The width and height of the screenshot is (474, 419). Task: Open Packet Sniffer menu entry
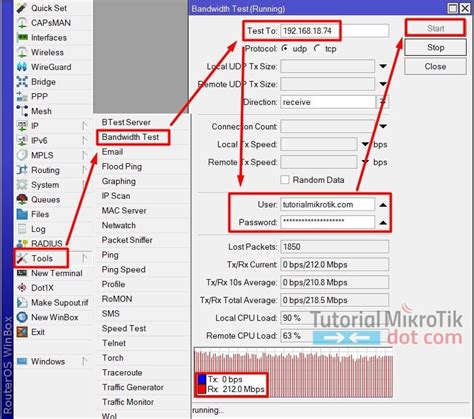click(x=142, y=240)
